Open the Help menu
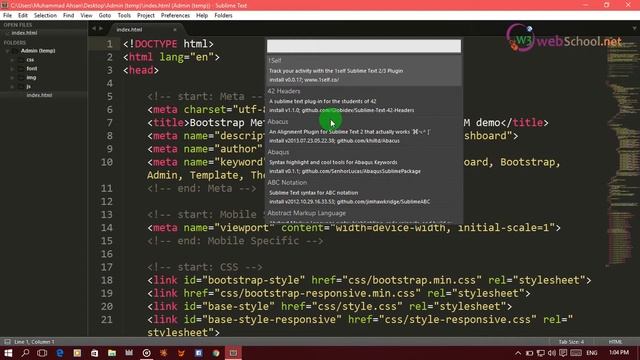Image resolution: width=640 pixels, height=360 pixels. [x=202, y=16]
